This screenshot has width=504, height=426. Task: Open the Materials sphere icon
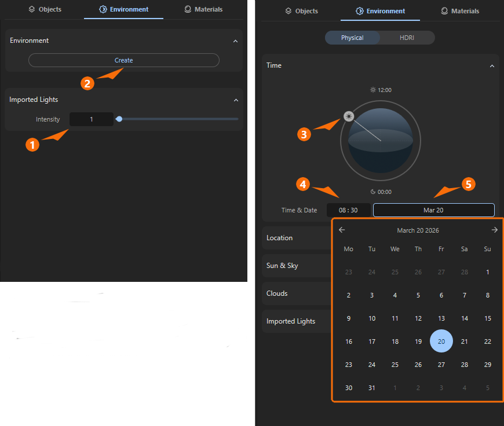[x=187, y=10]
